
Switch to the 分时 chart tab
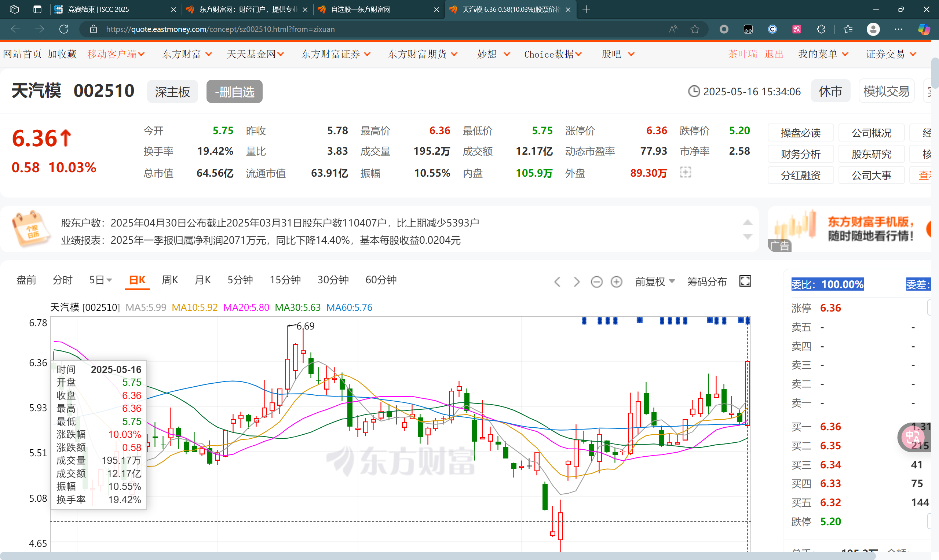click(x=62, y=280)
